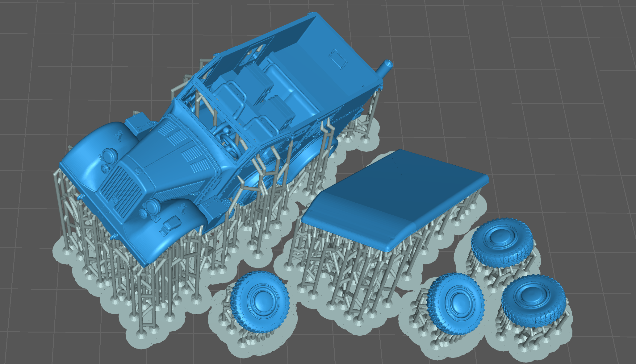
Task: Click the rectangular hatch on the rear cover
Action: click(338, 59)
